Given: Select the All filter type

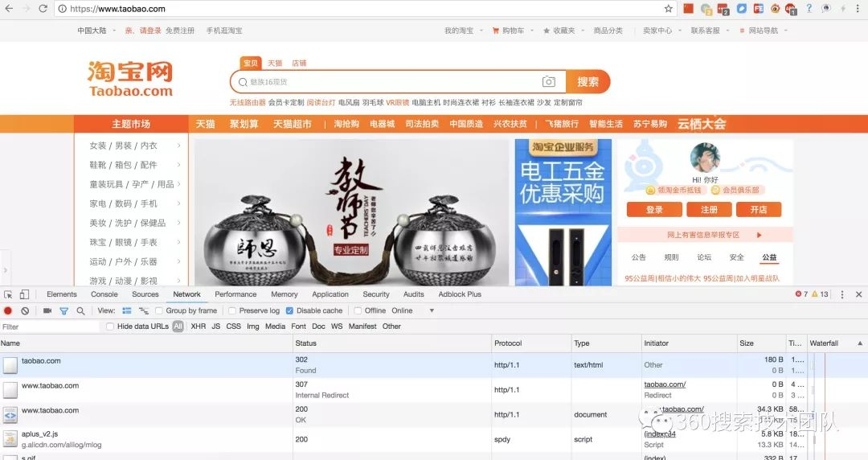Looking at the screenshot, I should pyautogui.click(x=178, y=327).
